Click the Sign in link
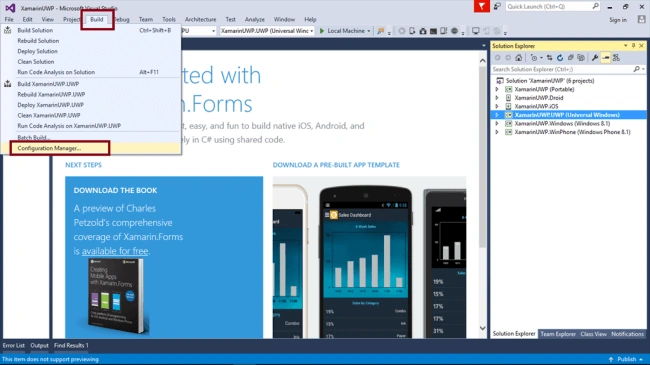Screen dimensions: 650x365 coord(618,19)
